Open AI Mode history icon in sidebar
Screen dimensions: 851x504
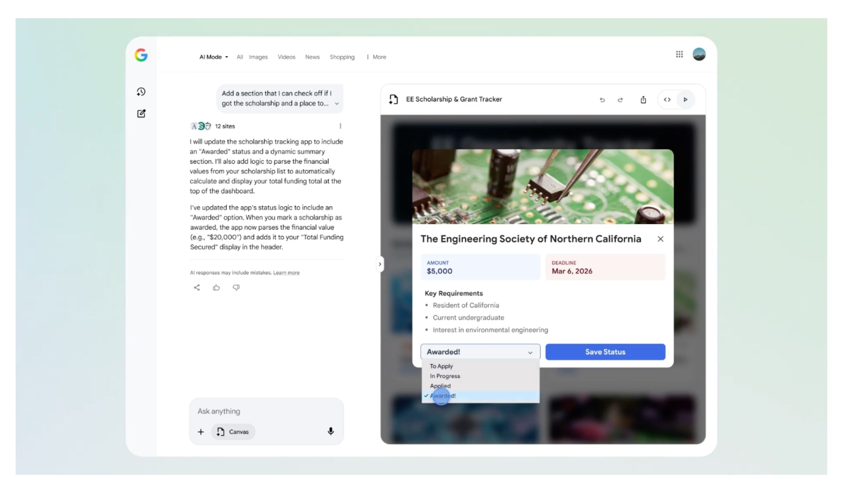point(141,92)
